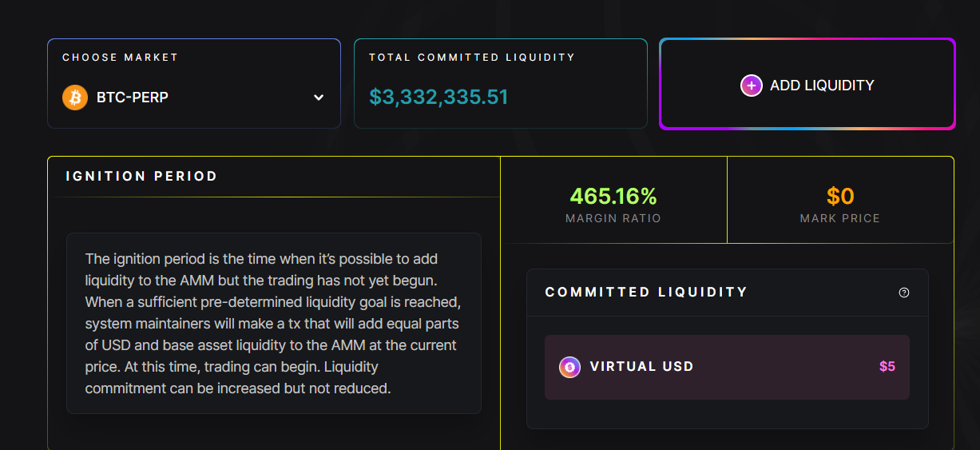The height and width of the screenshot is (450, 980).
Task: Expand the market chevron arrow
Action: pos(319,98)
